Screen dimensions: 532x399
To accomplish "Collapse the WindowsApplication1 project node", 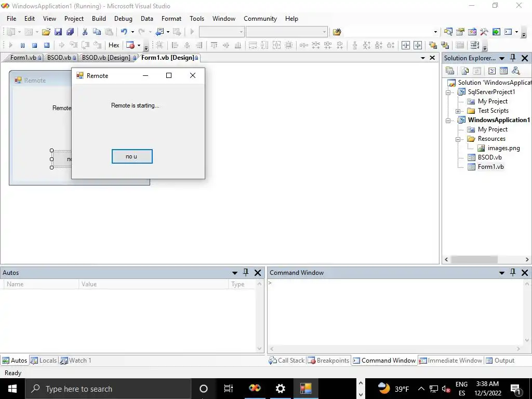I will (x=448, y=121).
